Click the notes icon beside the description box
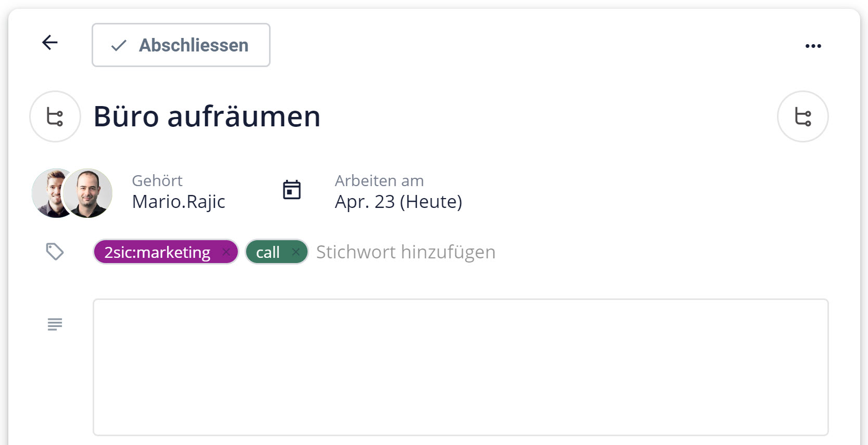Image resolution: width=868 pixels, height=445 pixels. coord(54,324)
